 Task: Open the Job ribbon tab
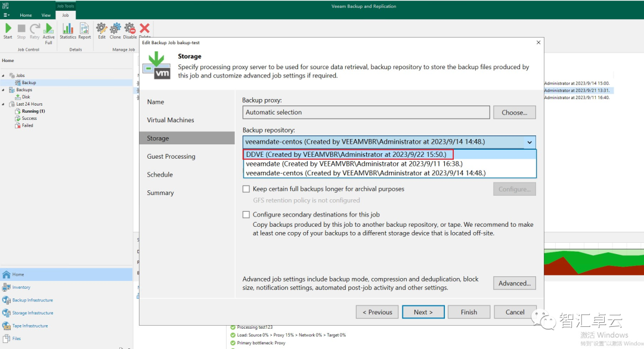tap(66, 15)
